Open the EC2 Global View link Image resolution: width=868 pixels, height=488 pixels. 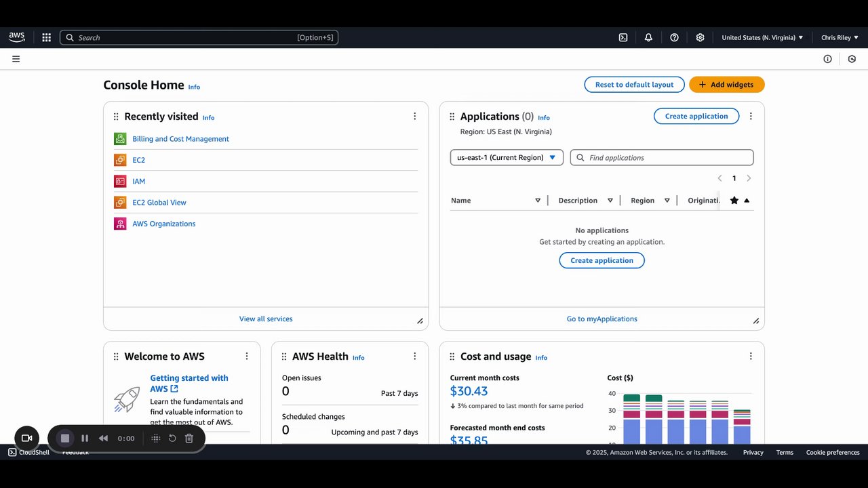click(159, 203)
